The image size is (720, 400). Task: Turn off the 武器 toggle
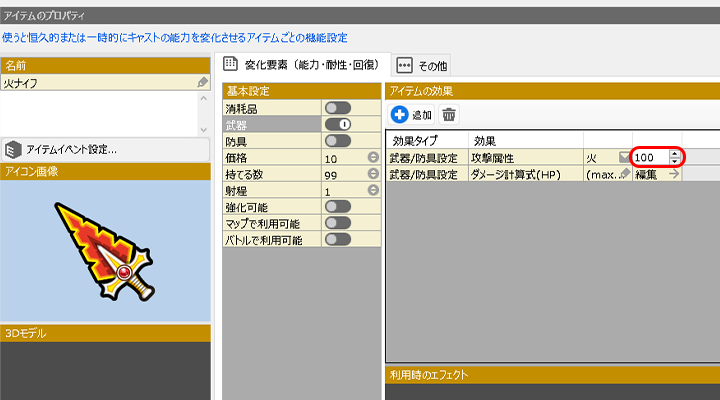tap(337, 125)
